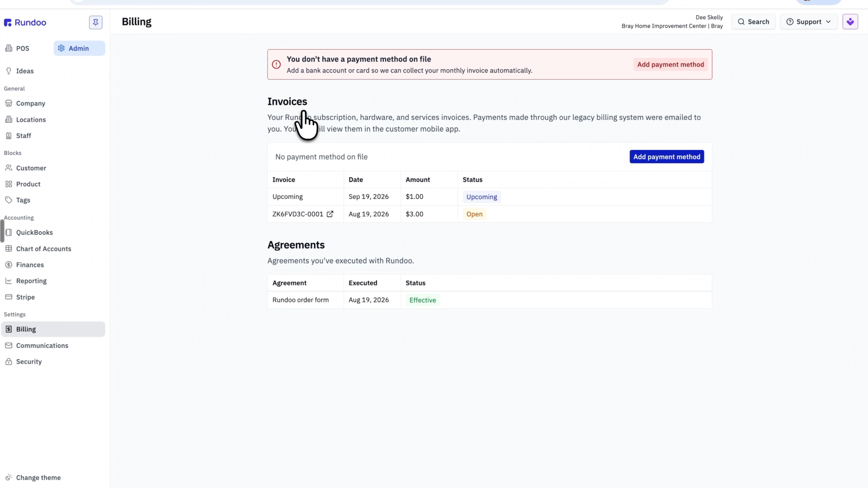
Task: Expand the Support dropdown
Action: click(809, 22)
